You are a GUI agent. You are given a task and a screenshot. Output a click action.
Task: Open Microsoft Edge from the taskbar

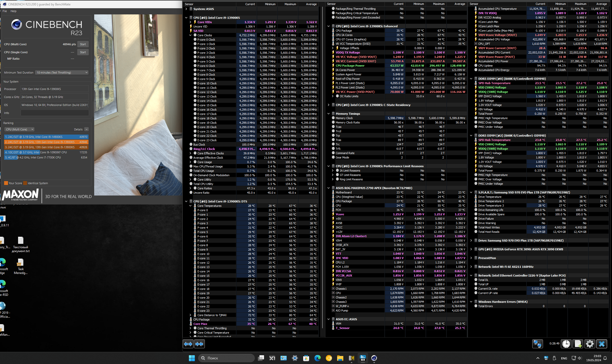point(317,358)
